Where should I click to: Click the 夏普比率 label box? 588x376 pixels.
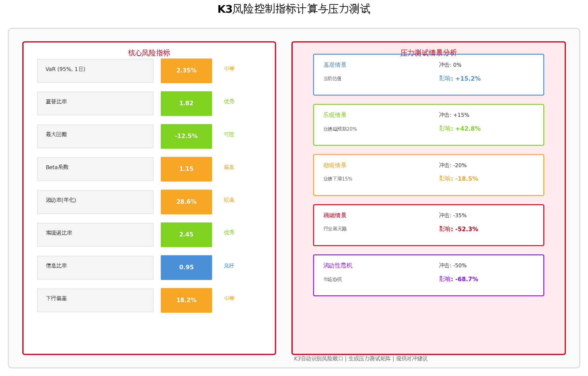pyautogui.click(x=95, y=104)
